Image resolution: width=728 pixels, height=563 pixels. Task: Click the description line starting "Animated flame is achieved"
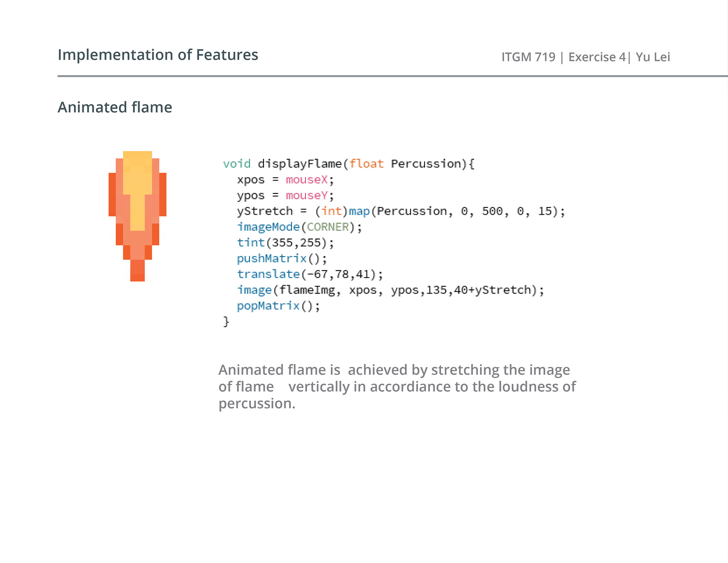pos(394,370)
